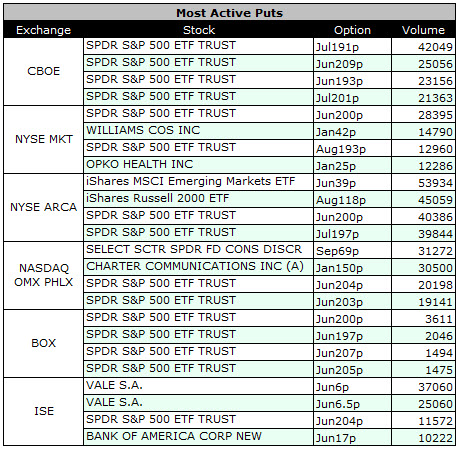Click the NYSE ARCA exchange cell
This screenshot has height=452, width=461.
[x=43, y=207]
